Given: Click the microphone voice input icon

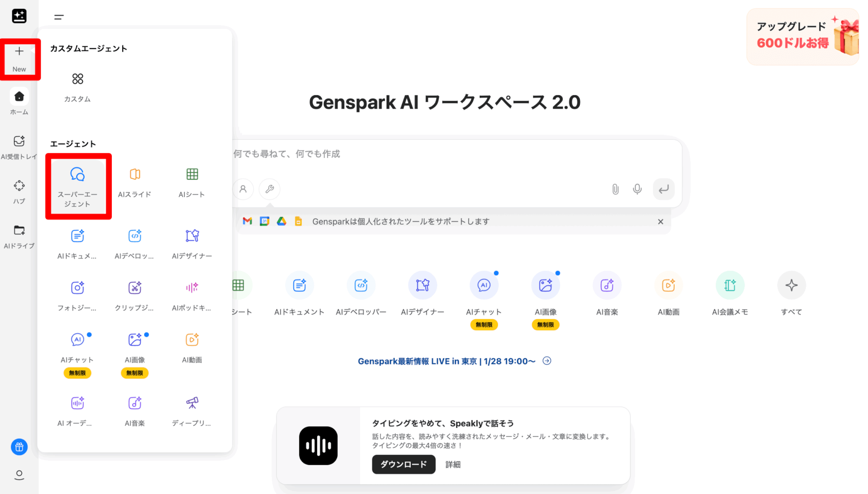Looking at the screenshot, I should click(637, 189).
